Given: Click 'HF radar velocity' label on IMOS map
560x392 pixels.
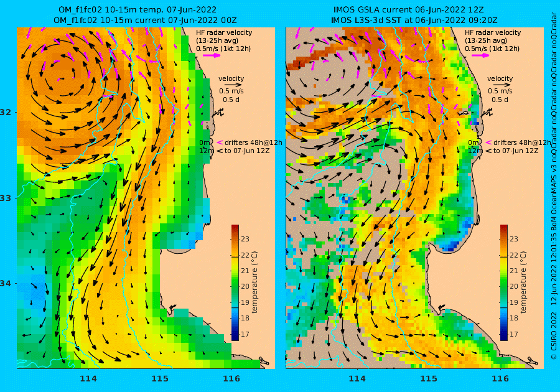Looking at the screenshot, I should [x=493, y=32].
